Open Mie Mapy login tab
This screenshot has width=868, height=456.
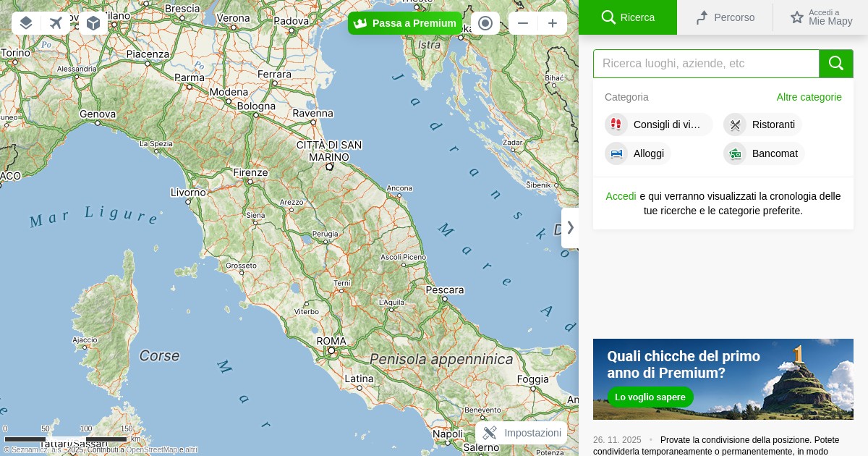tap(821, 17)
